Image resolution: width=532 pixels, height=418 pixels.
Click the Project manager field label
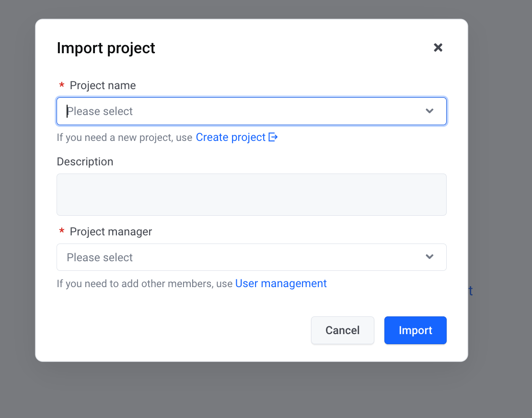pyautogui.click(x=111, y=232)
